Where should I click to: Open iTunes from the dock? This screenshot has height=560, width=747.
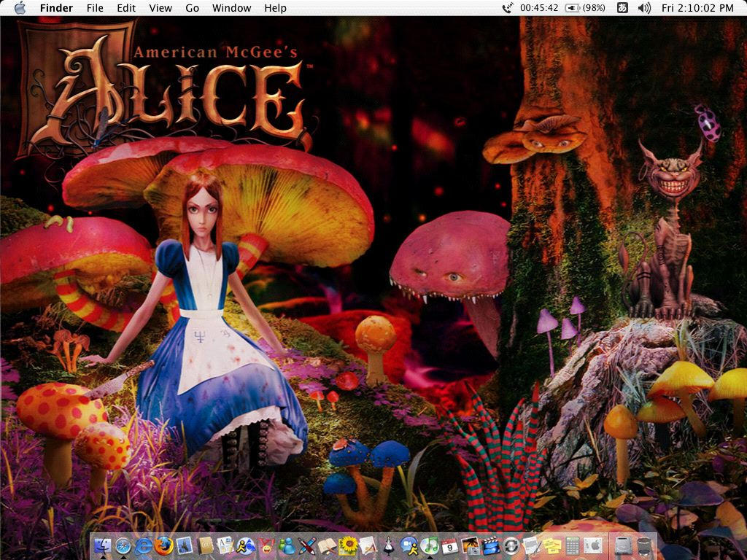click(429, 545)
